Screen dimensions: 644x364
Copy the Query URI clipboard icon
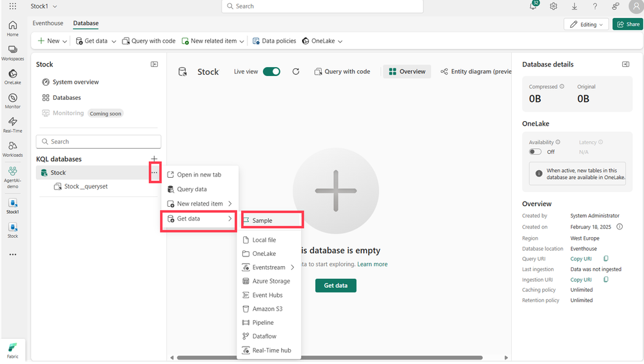click(606, 259)
